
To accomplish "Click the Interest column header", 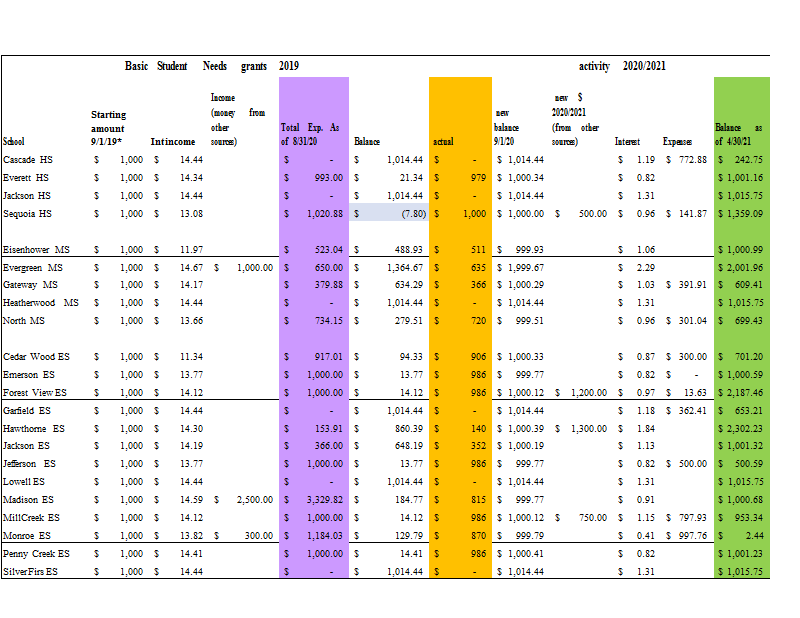I will [627, 142].
